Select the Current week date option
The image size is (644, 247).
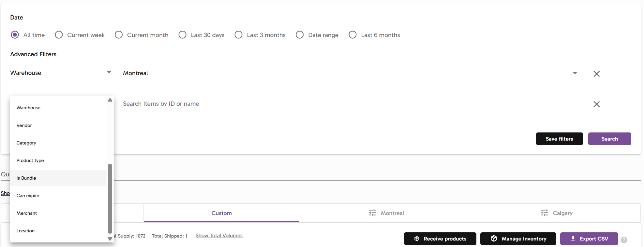click(x=59, y=35)
